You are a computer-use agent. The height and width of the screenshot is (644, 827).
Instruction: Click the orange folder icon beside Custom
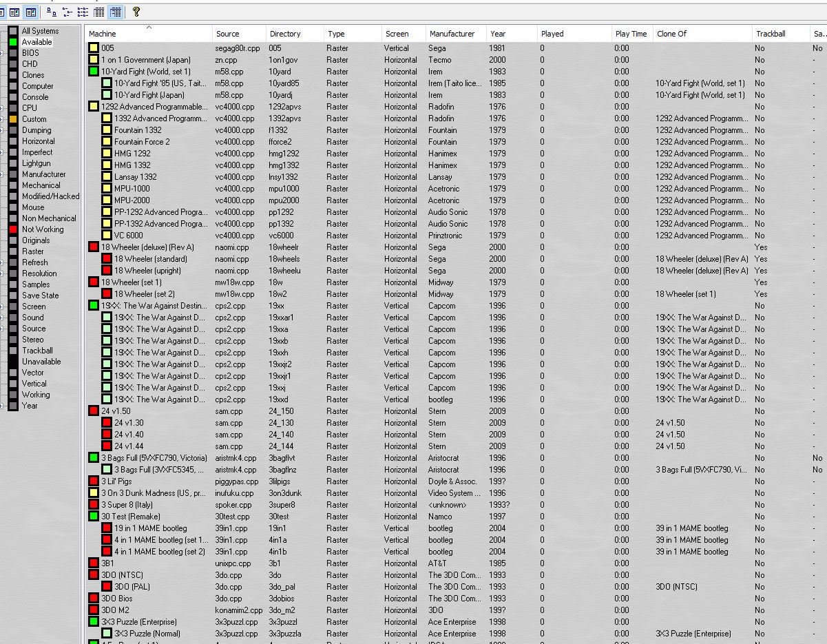(13, 119)
